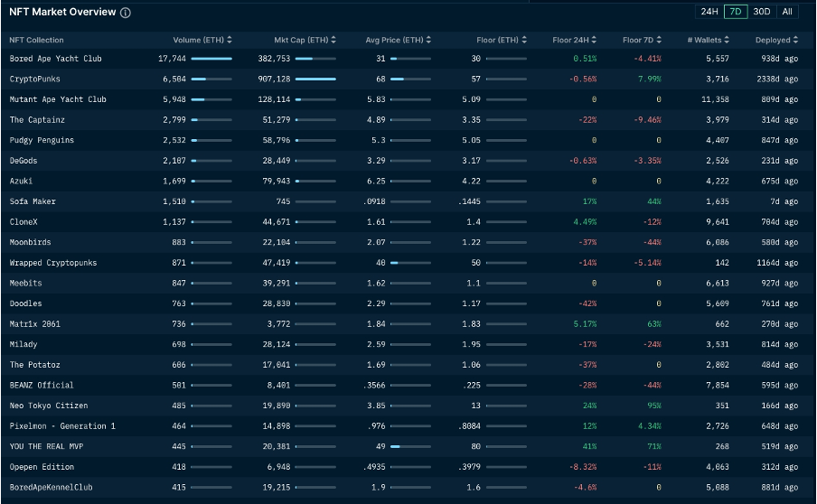Switch to the 24H timeframe
Viewport: 817px width, 504px height.
709,12
